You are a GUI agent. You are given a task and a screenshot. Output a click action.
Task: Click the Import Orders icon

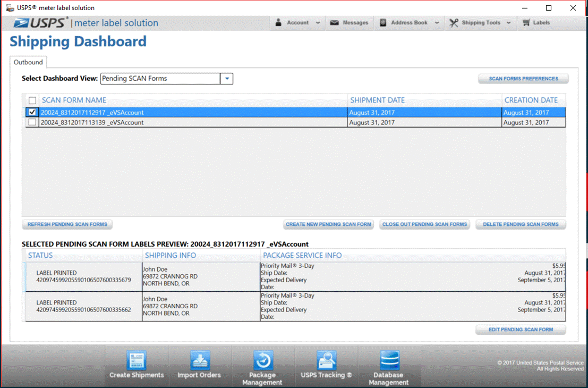point(200,361)
